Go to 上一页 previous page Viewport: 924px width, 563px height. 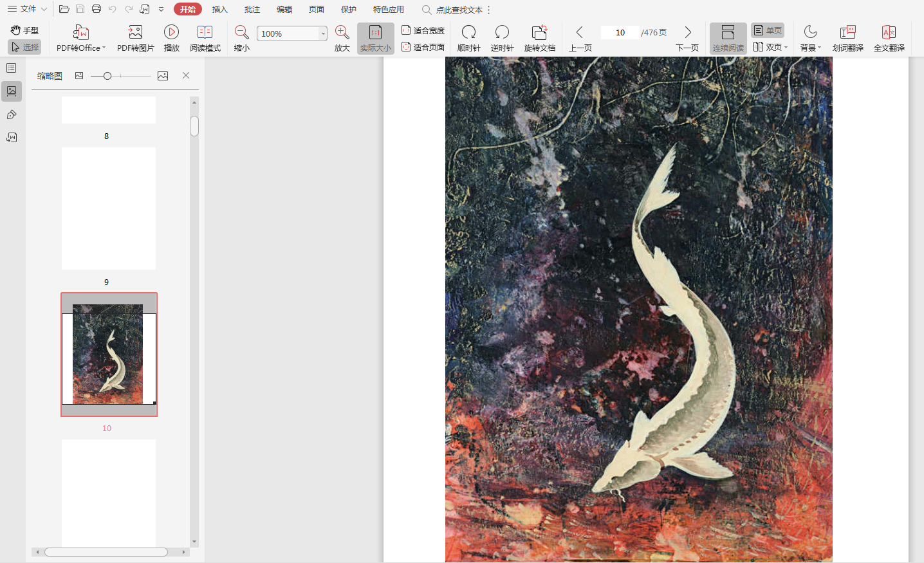[x=580, y=39]
